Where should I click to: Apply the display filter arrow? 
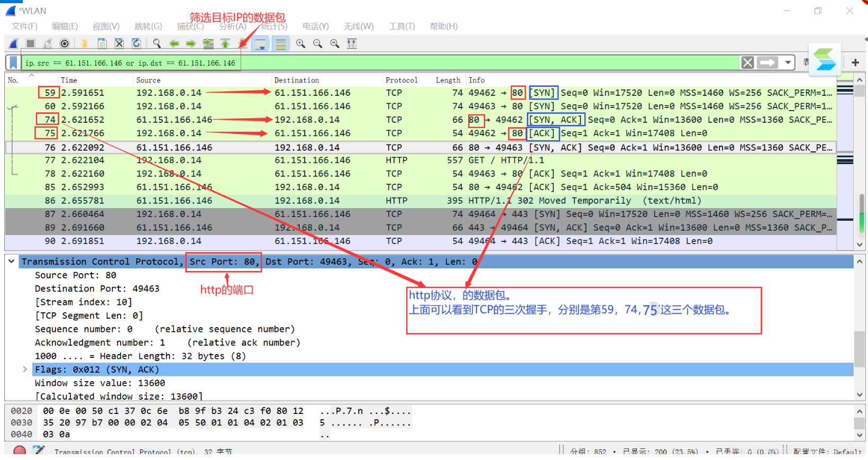pos(768,63)
